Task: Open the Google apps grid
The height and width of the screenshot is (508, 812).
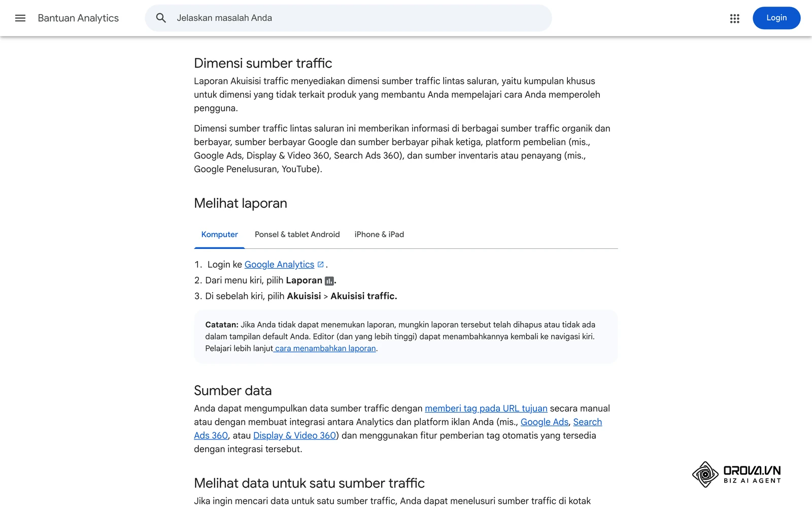Action: 734,18
